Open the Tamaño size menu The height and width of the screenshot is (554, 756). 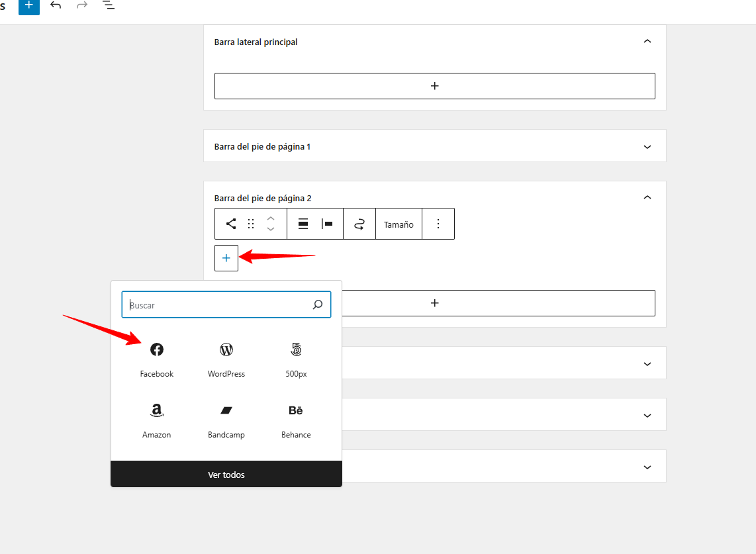[x=399, y=224]
